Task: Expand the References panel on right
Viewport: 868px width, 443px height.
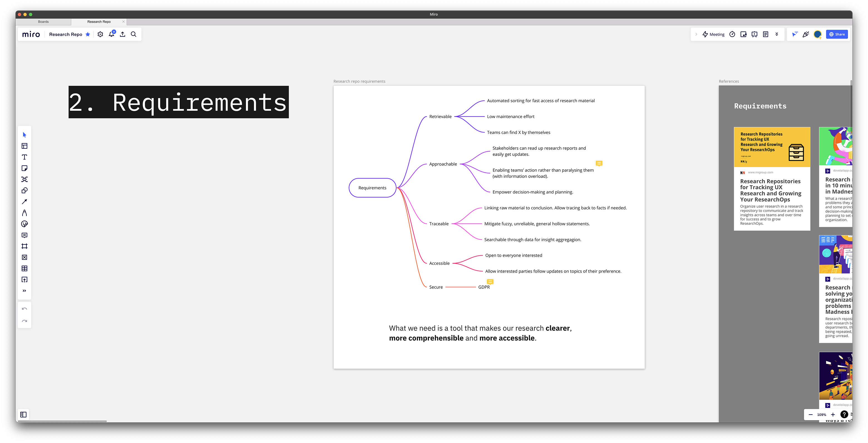Action: [x=728, y=81]
